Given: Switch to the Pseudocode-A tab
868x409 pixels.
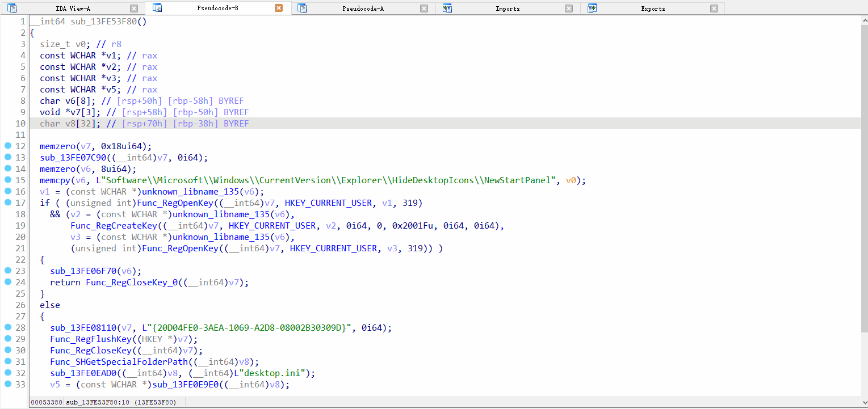Looking at the screenshot, I should [363, 8].
